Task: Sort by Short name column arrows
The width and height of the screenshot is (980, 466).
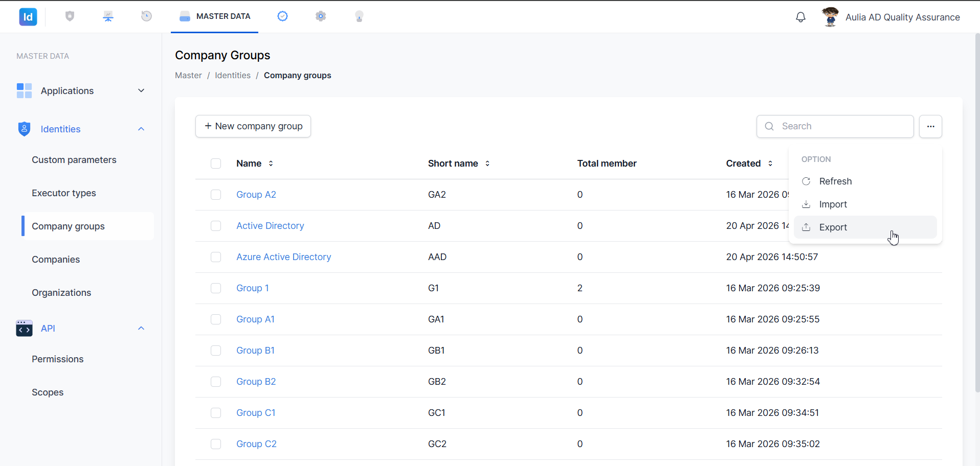Action: click(x=487, y=164)
